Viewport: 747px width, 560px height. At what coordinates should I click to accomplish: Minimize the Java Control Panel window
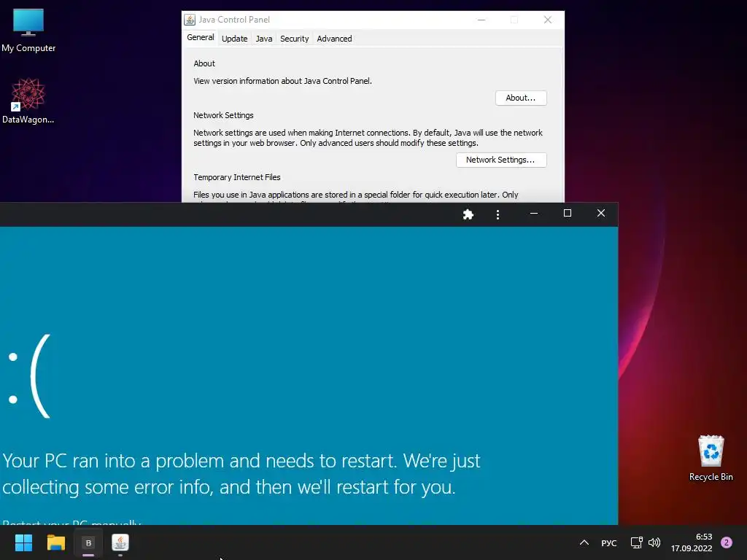pyautogui.click(x=481, y=20)
